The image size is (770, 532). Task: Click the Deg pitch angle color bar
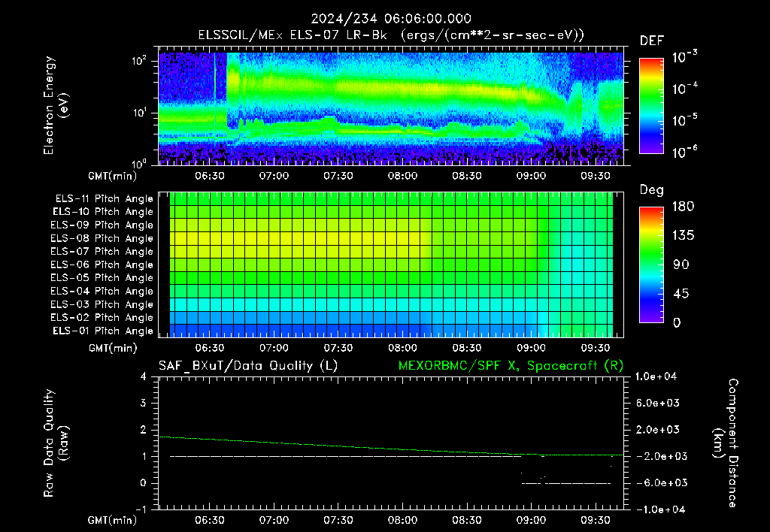pos(651,264)
